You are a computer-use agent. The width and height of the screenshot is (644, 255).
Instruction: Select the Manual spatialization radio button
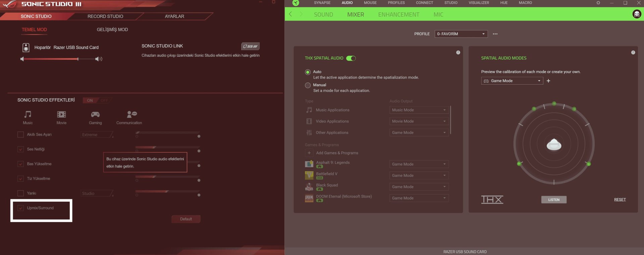coord(308,85)
